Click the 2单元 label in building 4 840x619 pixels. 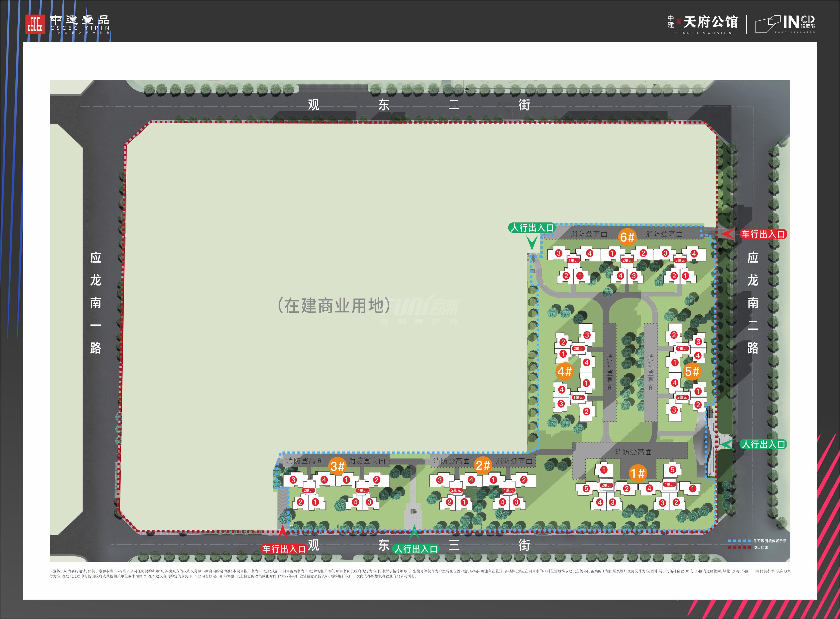pyautogui.click(x=578, y=348)
